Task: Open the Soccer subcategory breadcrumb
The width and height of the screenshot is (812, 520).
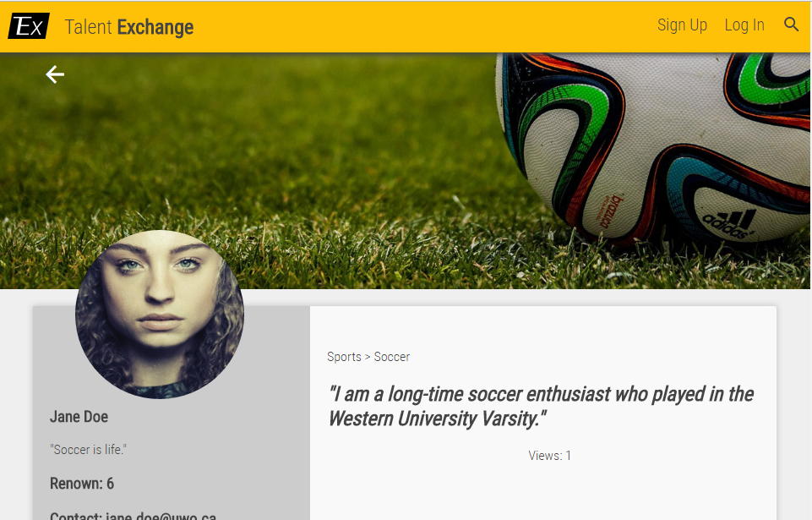Action: pyautogui.click(x=392, y=357)
